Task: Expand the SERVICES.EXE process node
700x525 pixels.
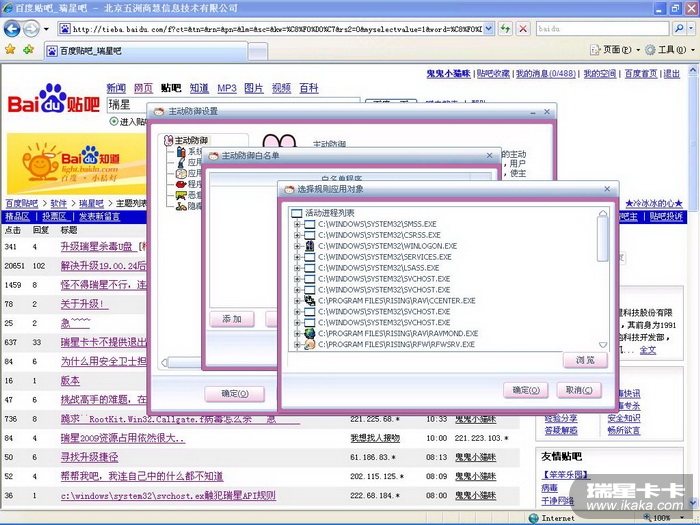Action: 297,257
